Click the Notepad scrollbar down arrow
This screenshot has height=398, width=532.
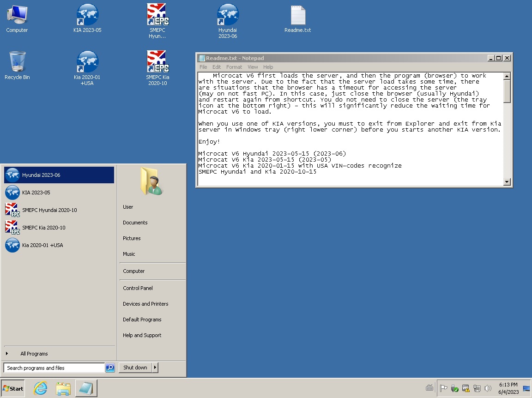point(507,181)
